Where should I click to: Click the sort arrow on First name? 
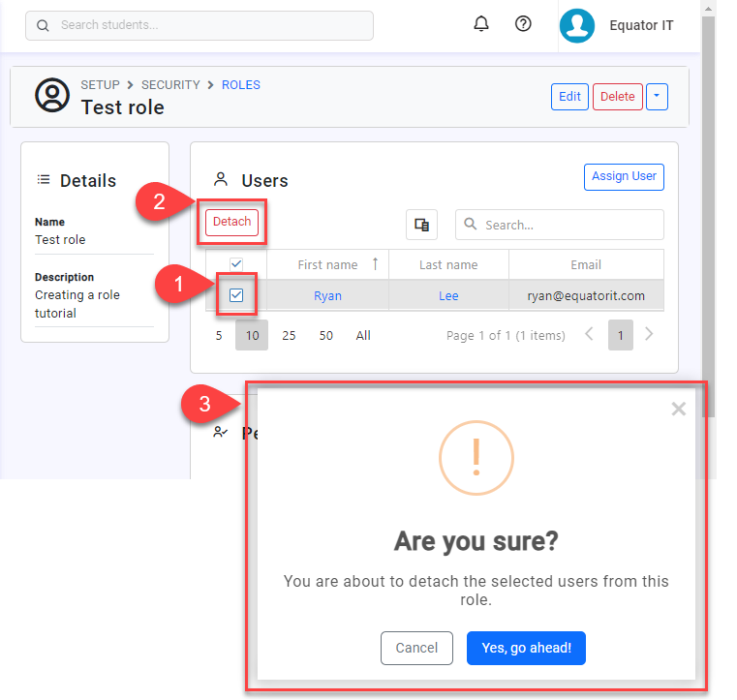point(376,264)
